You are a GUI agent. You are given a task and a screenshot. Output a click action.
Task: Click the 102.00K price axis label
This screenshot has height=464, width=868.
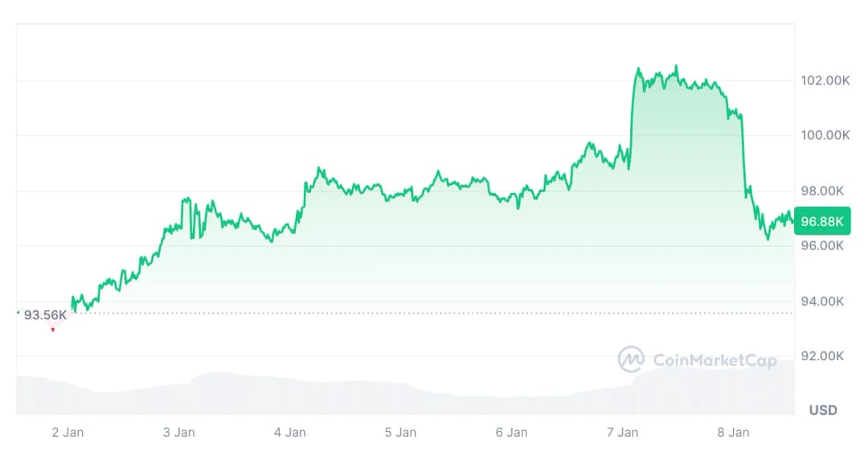[x=825, y=80]
